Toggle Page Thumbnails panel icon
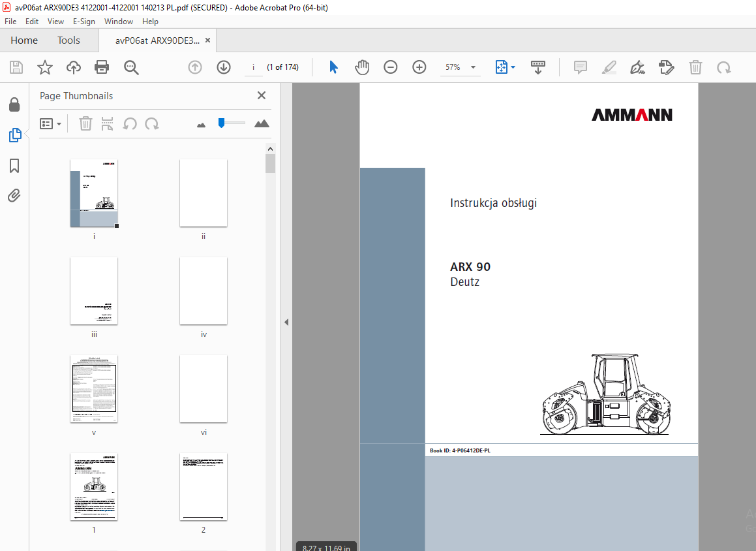Image resolution: width=756 pixels, height=551 pixels. tap(15, 135)
